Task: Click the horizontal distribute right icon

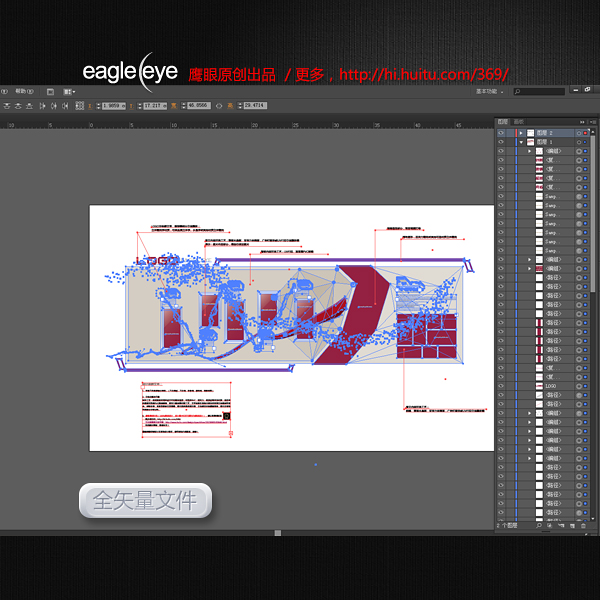Action: click(x=65, y=106)
